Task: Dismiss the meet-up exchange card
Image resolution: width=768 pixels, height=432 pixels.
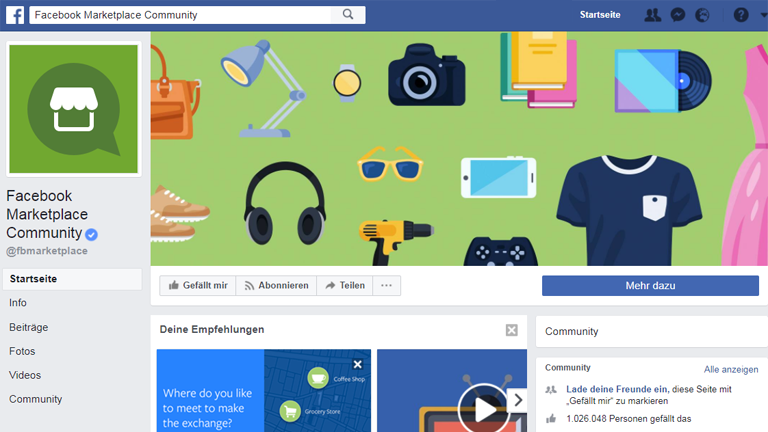Action: pyautogui.click(x=358, y=364)
